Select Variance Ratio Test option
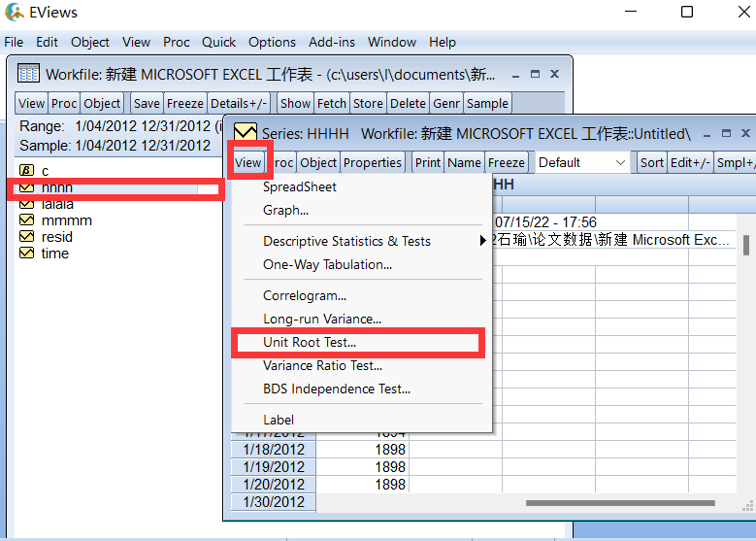 pyautogui.click(x=322, y=366)
